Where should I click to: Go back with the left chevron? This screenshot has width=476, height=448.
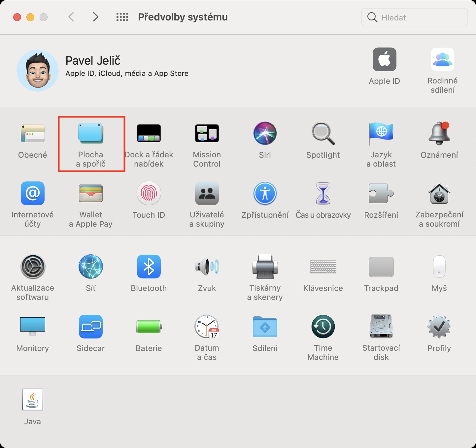(71, 17)
